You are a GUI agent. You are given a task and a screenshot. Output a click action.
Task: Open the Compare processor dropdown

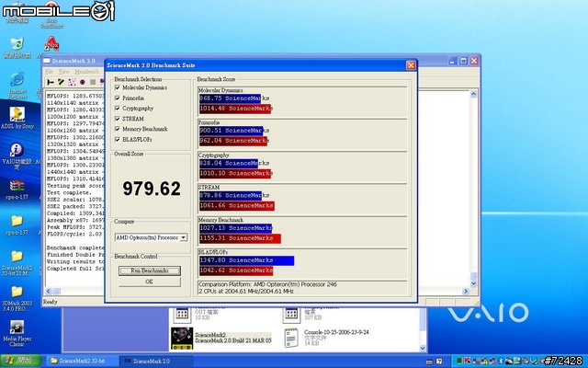183,237
